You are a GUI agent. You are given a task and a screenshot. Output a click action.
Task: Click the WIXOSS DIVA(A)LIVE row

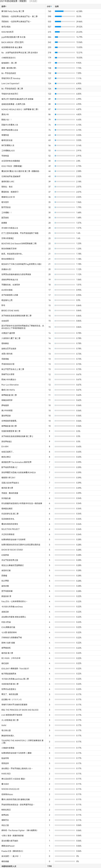50,789
